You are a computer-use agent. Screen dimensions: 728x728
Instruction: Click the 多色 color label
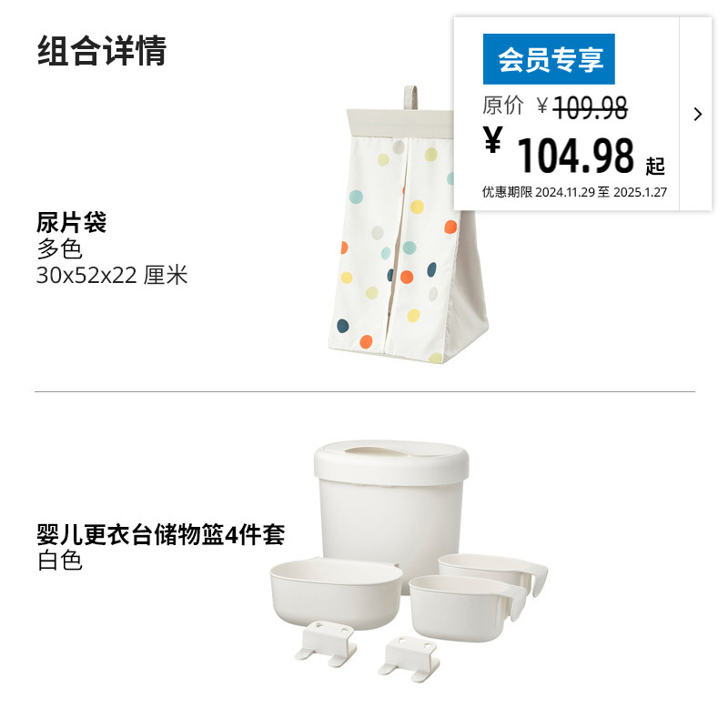(x=59, y=248)
